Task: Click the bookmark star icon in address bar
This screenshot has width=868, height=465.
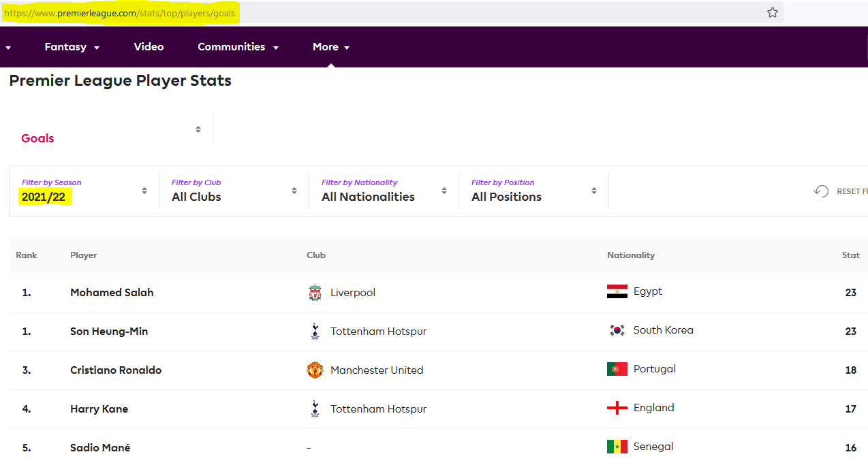Action: [772, 12]
